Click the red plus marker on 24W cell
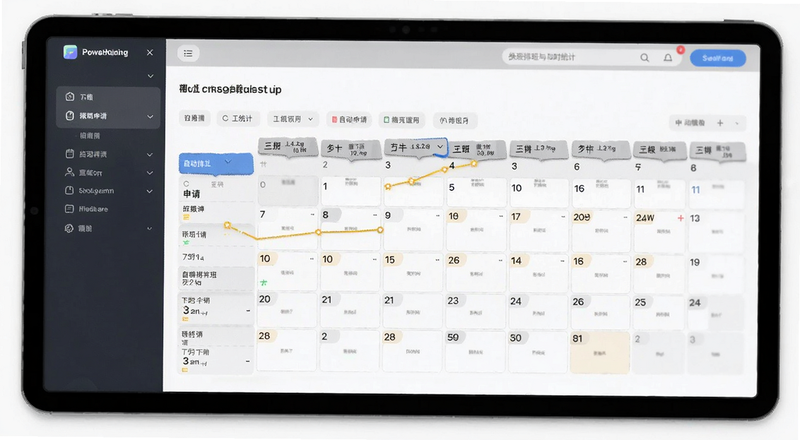Screen dimensions: 800x440 pos(680,218)
